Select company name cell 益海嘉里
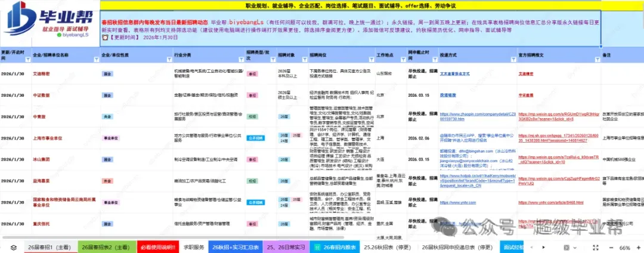Screen dimensions: 644x253 [x=67, y=181]
